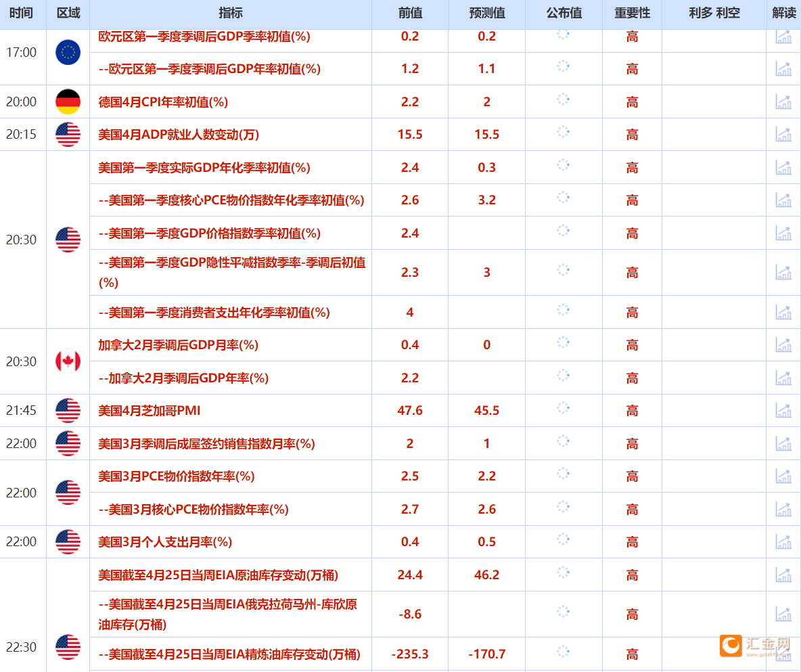Select the 21:45 time cell

(x=21, y=410)
